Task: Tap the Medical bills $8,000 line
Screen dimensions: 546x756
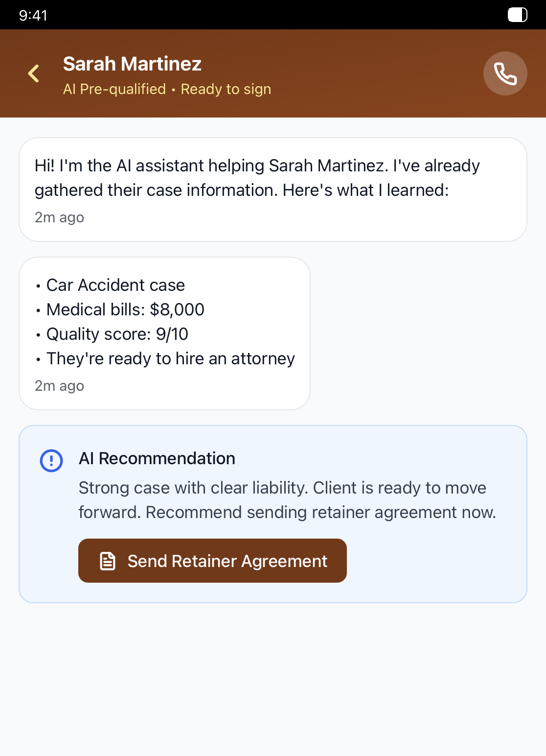Action: (125, 309)
